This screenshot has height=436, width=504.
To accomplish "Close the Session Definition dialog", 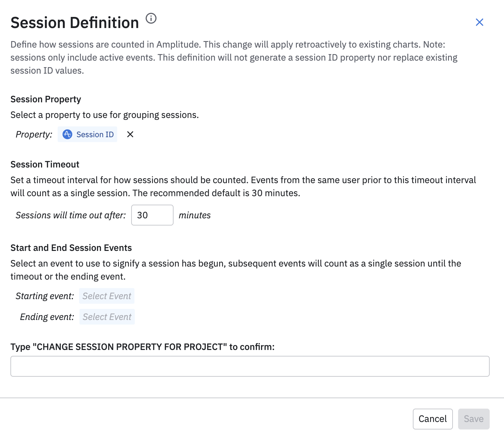I will [479, 22].
